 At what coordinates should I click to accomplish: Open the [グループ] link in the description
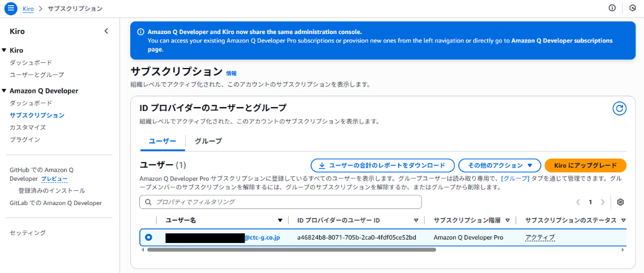coord(515,178)
